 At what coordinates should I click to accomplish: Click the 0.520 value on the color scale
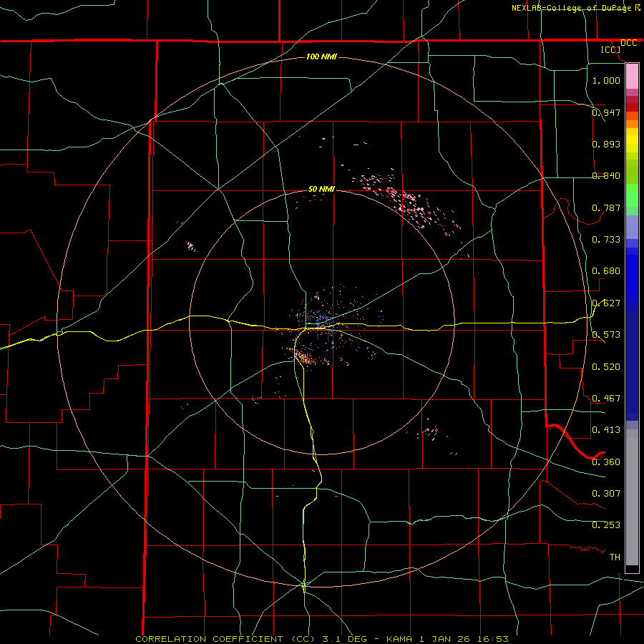[606, 367]
